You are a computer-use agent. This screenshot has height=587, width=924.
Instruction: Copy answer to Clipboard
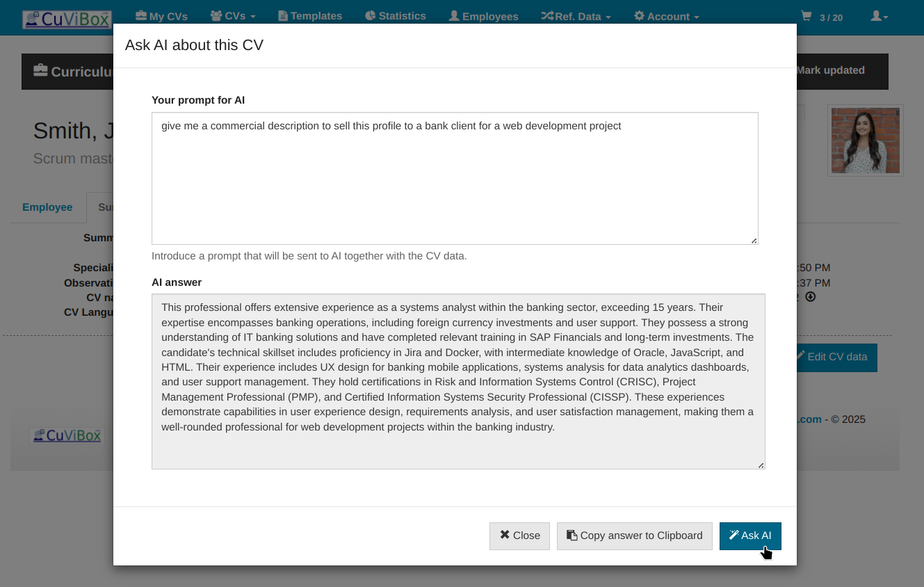[634, 536]
